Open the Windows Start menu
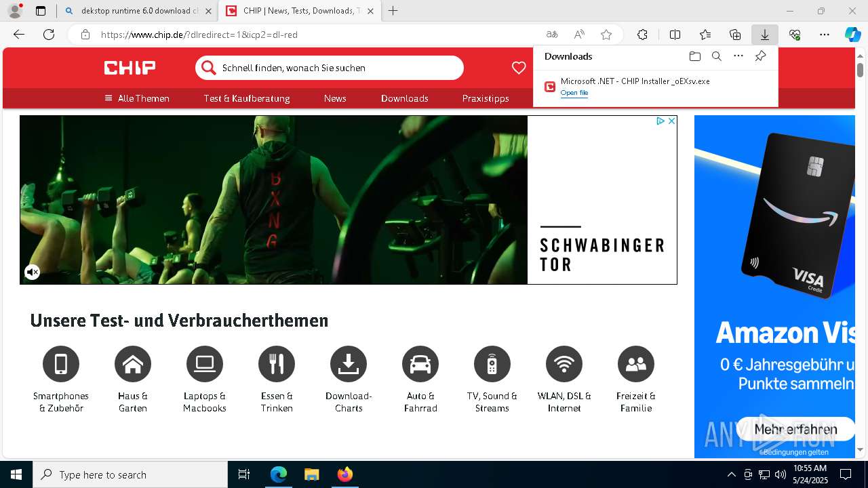868x488 pixels. (16, 474)
